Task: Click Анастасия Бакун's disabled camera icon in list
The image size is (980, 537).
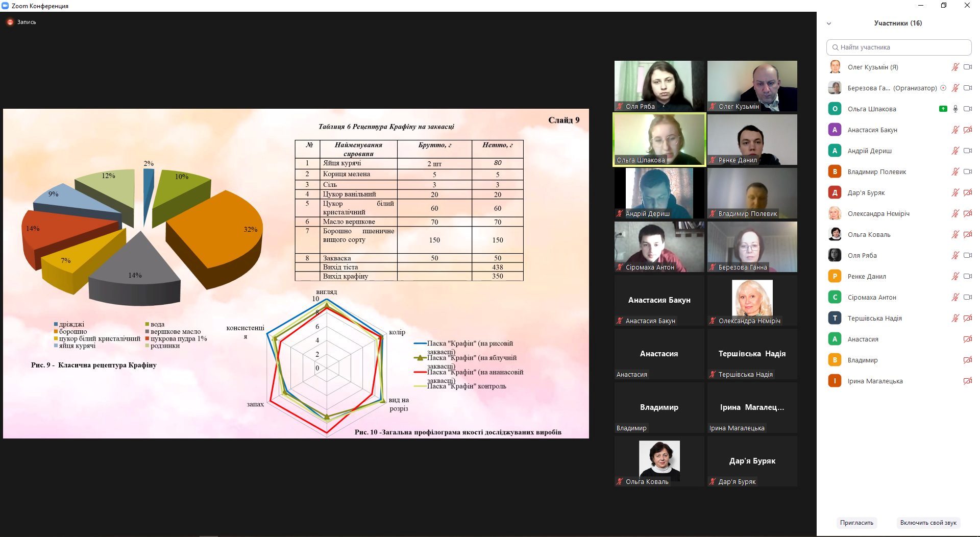Action: point(968,130)
